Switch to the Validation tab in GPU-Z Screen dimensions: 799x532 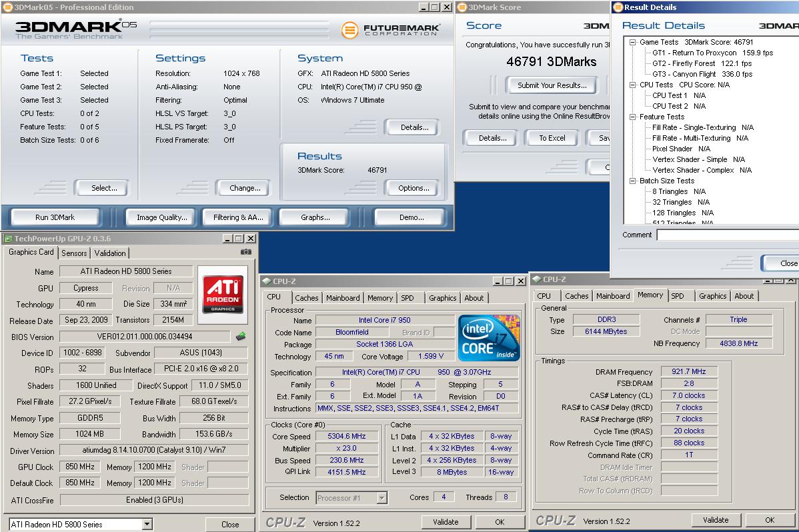click(x=110, y=253)
